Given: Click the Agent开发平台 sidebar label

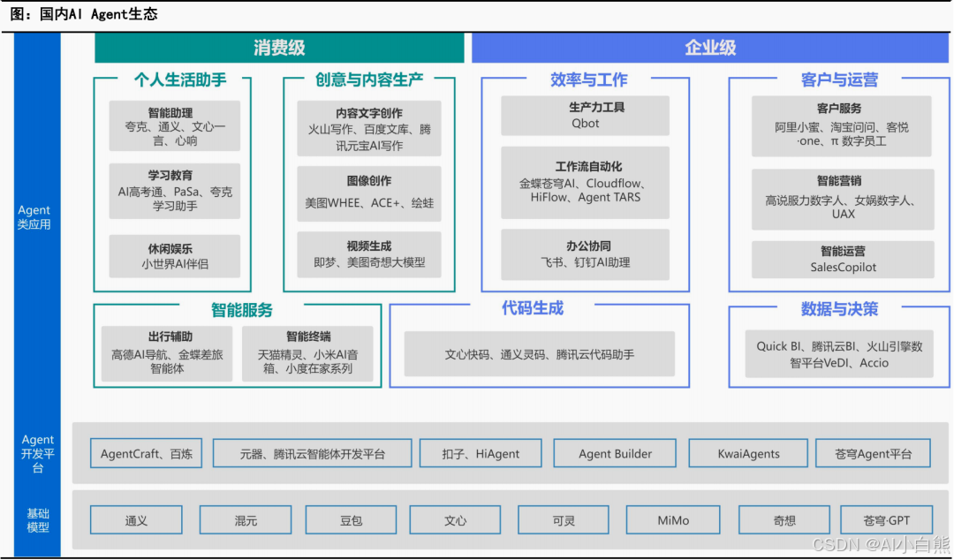Looking at the screenshot, I should (38, 453).
